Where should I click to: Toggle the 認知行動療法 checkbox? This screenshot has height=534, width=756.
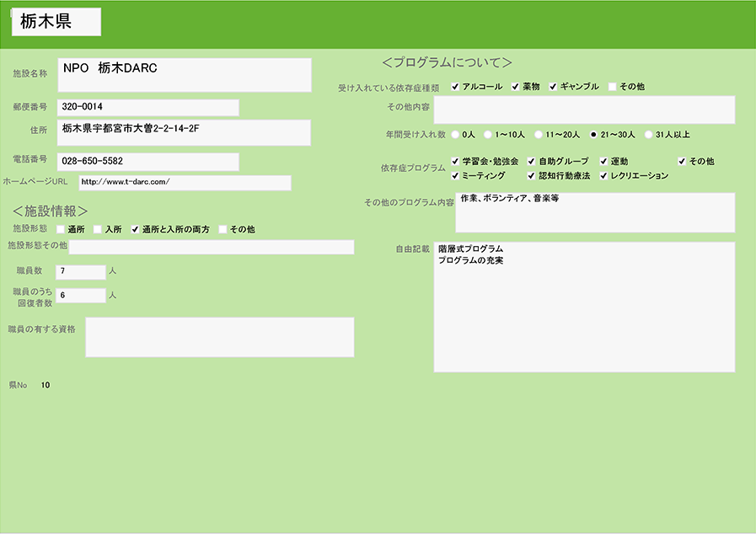532,176
